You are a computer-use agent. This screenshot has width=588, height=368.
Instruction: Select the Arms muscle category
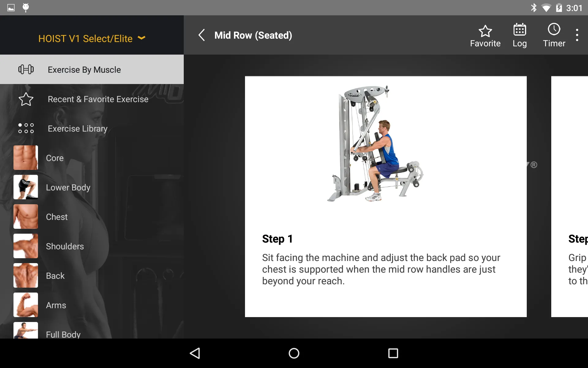[x=56, y=305]
